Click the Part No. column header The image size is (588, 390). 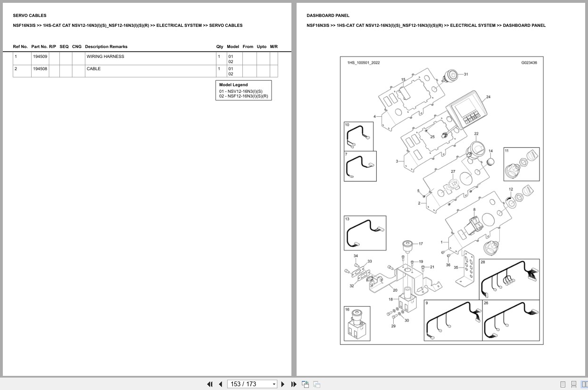pos(40,47)
